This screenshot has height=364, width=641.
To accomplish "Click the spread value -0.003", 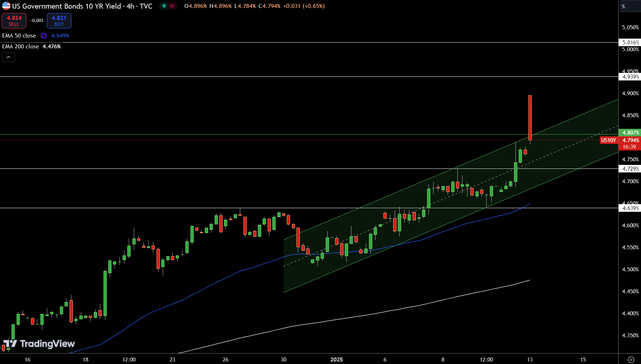I will click(x=37, y=21).
